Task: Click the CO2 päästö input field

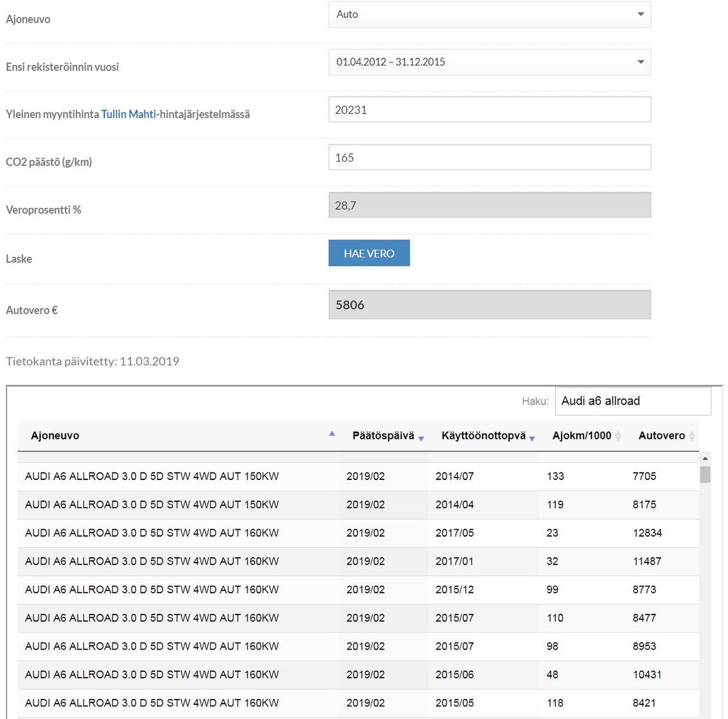Action: pos(489,158)
